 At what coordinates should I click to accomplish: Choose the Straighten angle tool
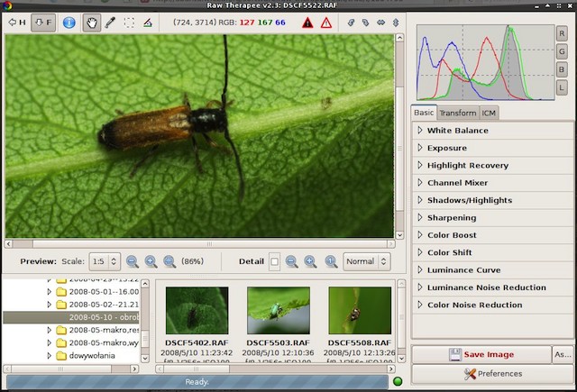148,23
